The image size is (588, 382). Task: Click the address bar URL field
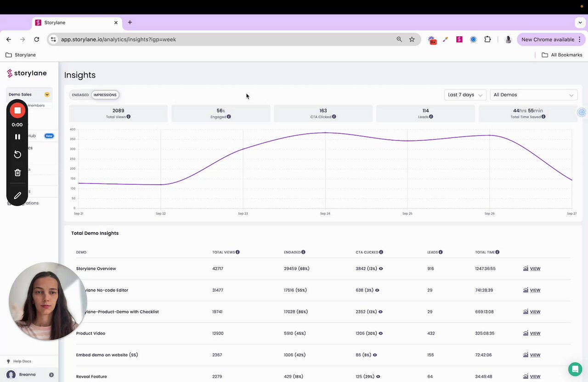click(x=225, y=40)
